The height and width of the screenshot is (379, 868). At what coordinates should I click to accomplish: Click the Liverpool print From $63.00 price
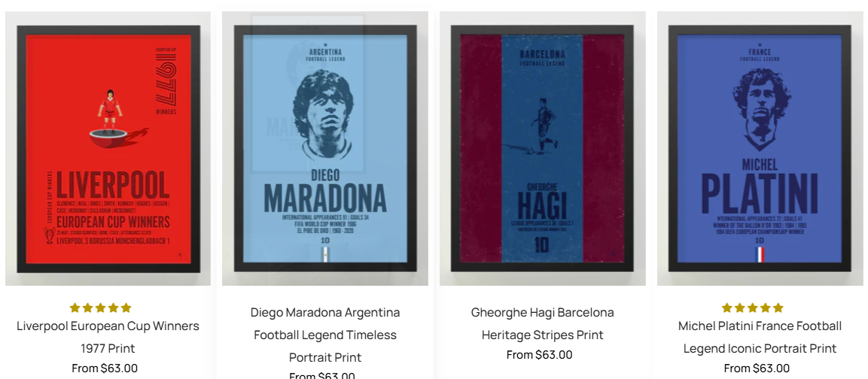click(105, 368)
